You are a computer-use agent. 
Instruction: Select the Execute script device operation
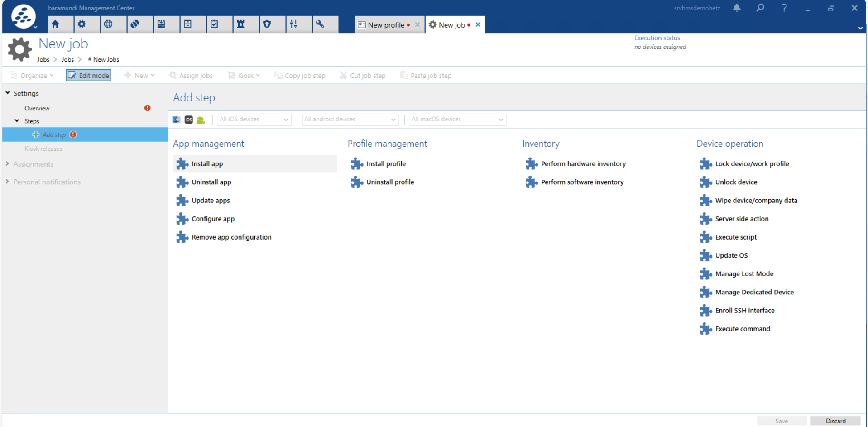click(x=736, y=237)
